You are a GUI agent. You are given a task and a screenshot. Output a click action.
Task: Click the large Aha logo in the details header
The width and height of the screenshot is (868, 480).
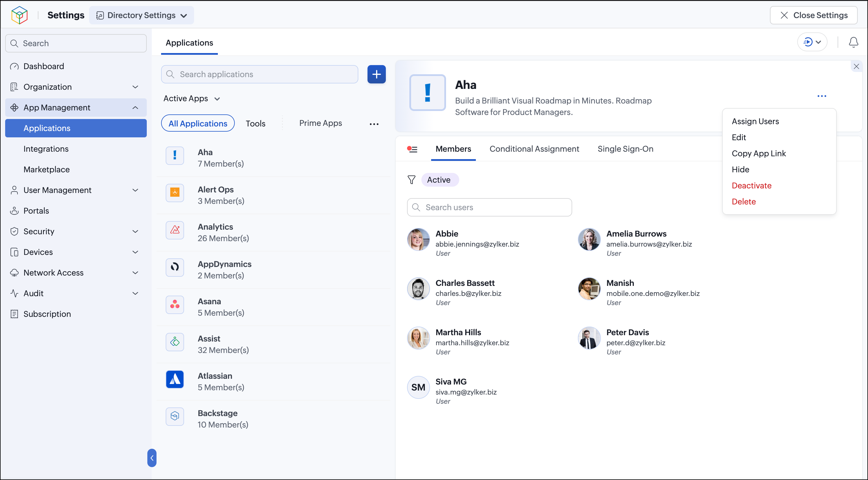click(427, 93)
